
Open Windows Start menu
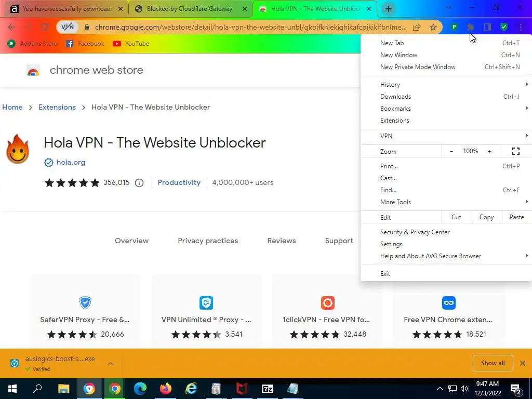point(12,389)
